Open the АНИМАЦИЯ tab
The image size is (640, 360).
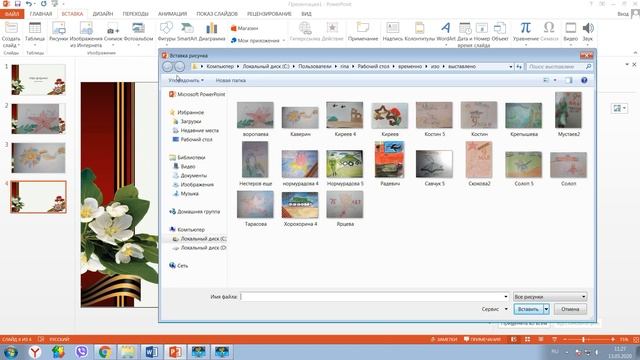(172, 14)
